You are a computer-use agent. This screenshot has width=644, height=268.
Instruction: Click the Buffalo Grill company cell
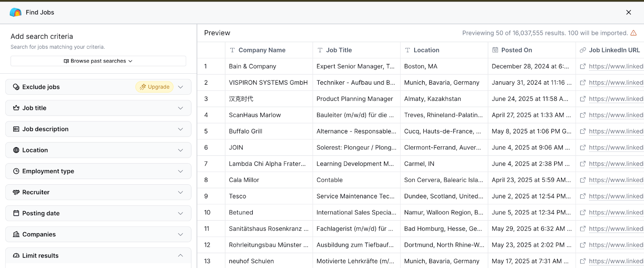(269, 131)
